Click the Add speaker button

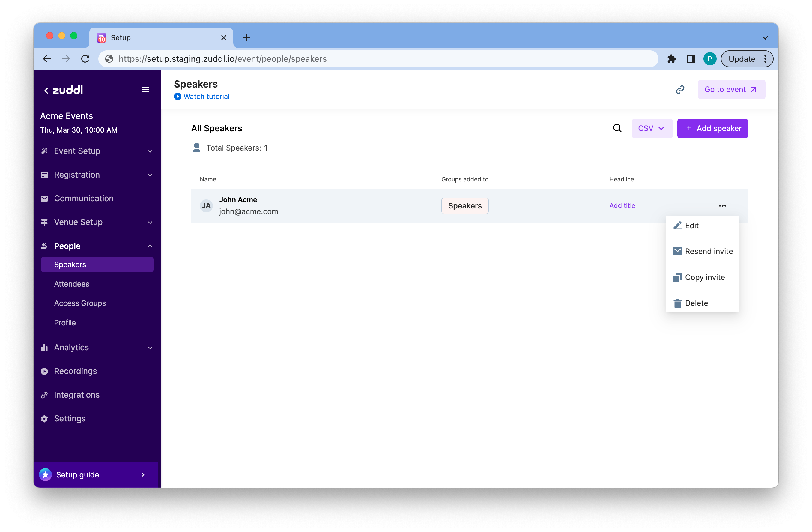coord(712,128)
